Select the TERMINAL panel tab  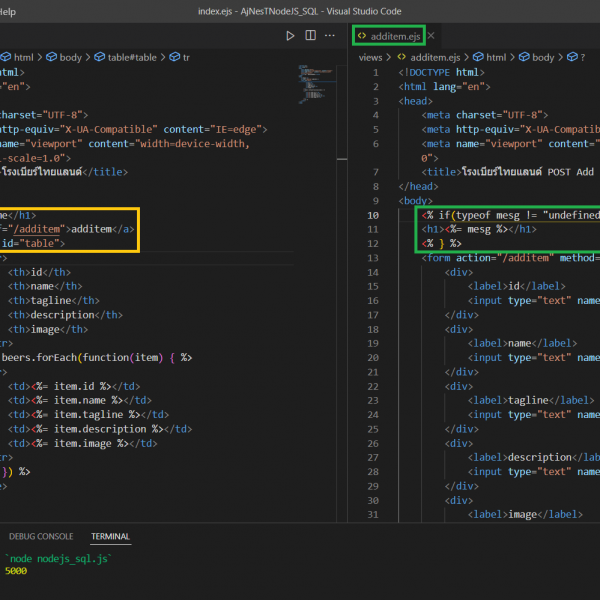point(110,536)
